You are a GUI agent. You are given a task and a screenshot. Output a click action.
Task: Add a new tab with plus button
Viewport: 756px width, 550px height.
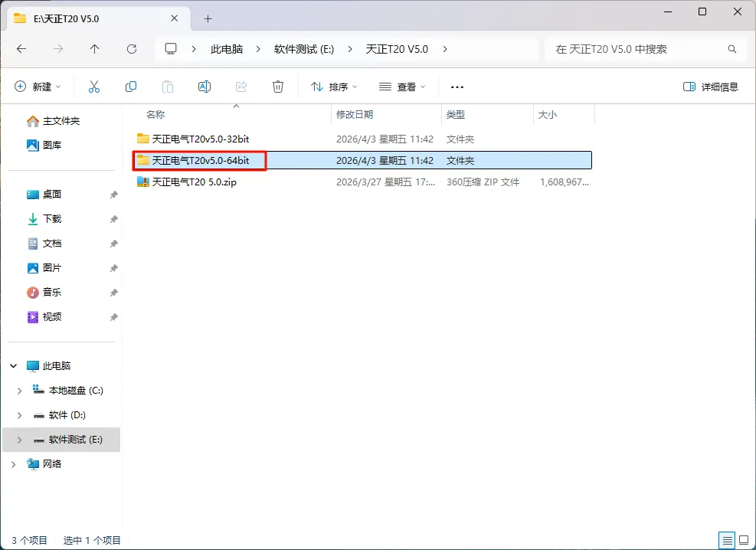coord(208,19)
